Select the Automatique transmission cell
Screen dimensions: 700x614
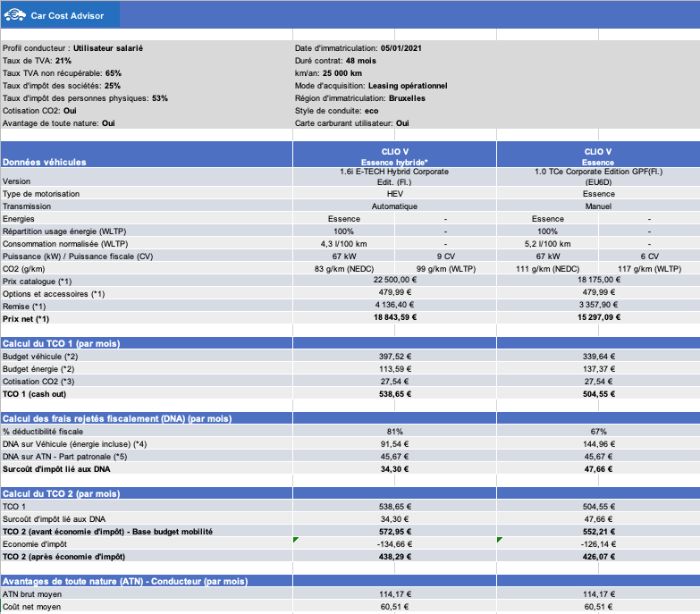pyautogui.click(x=394, y=206)
